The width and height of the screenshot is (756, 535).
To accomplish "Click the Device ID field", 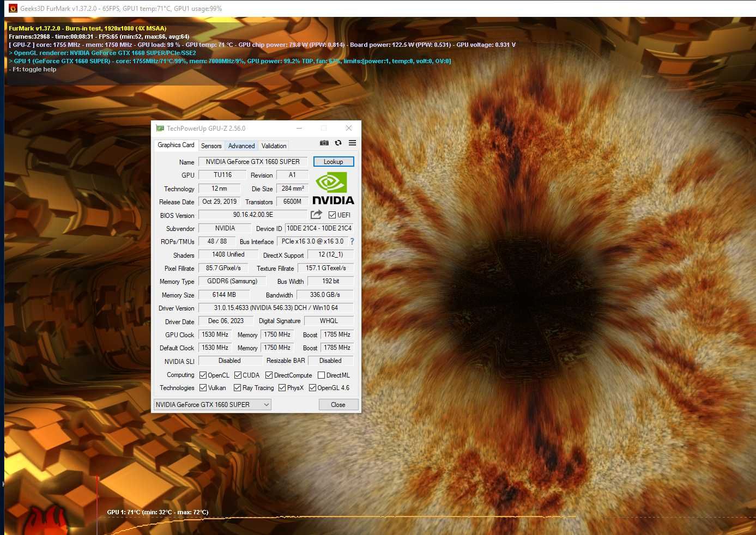I will [319, 228].
